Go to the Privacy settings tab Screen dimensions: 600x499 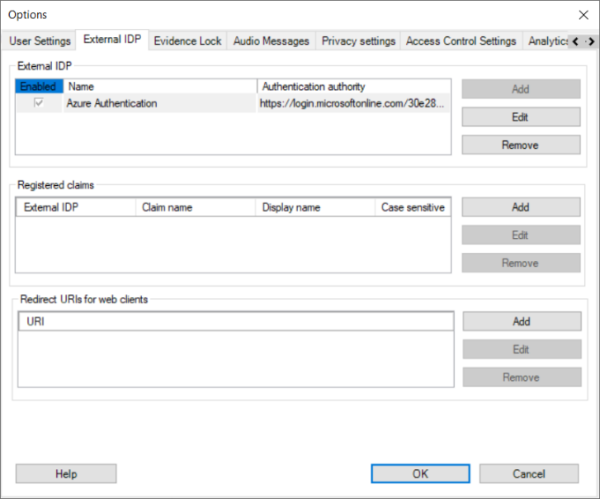[357, 41]
